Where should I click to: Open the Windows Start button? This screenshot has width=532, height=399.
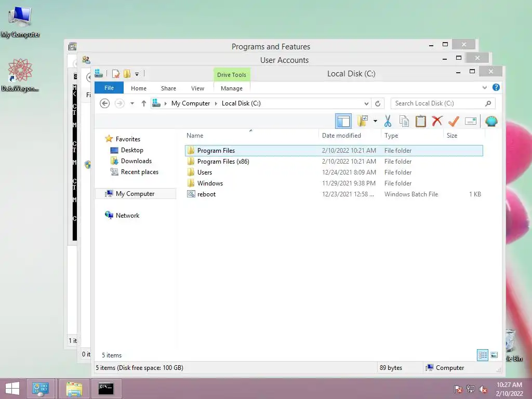[x=12, y=389]
